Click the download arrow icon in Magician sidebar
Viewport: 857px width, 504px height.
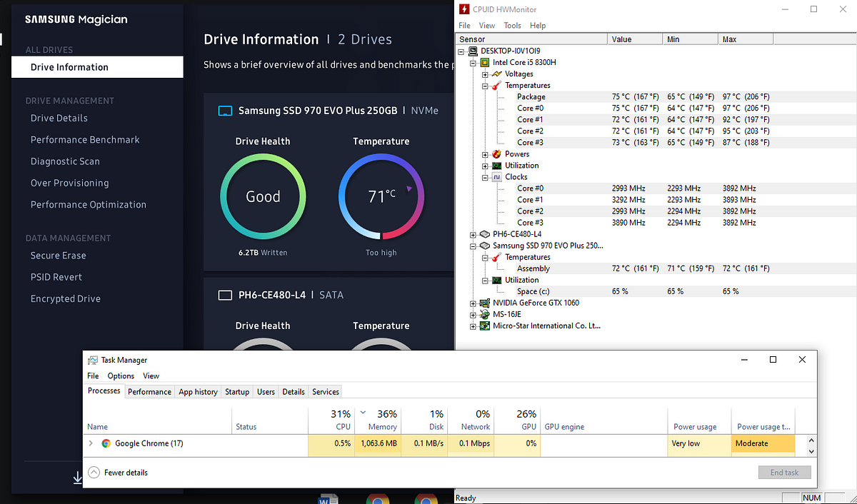[x=77, y=478]
